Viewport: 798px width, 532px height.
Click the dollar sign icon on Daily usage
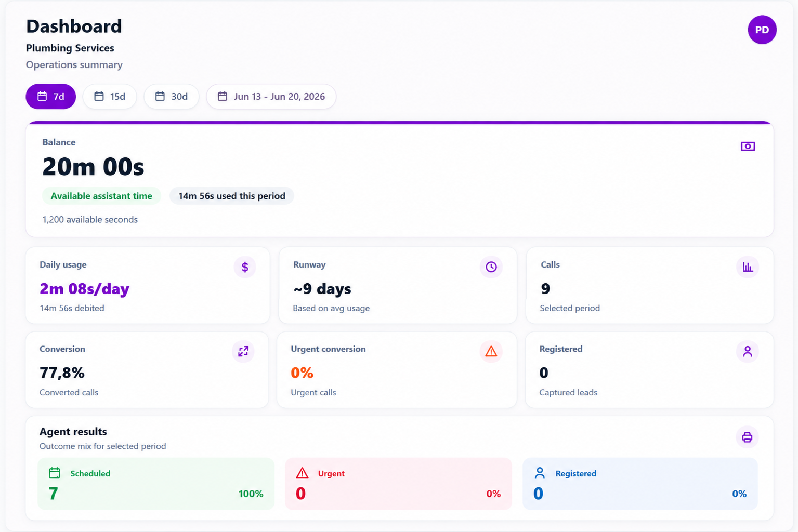[245, 267]
